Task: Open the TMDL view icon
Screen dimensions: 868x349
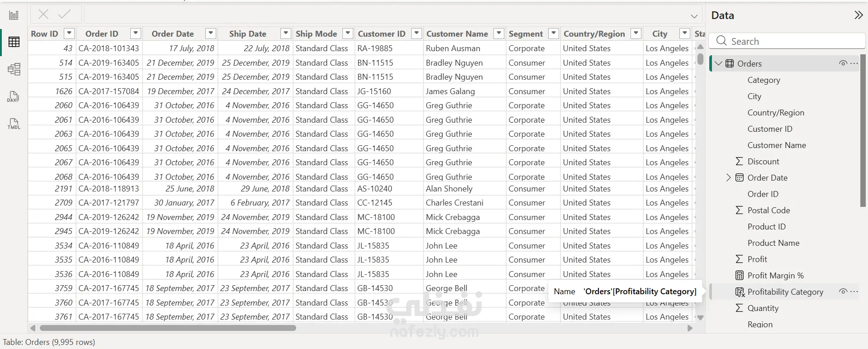Action: point(14,124)
